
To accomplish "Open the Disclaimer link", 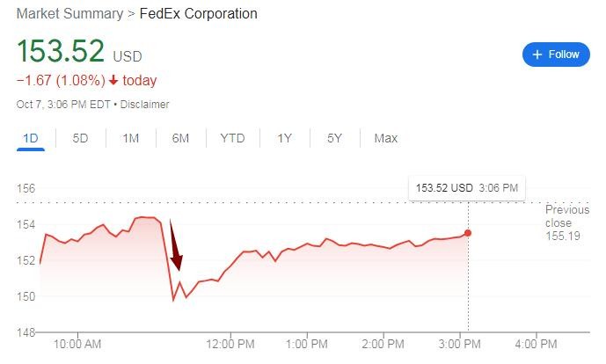I will (x=145, y=105).
